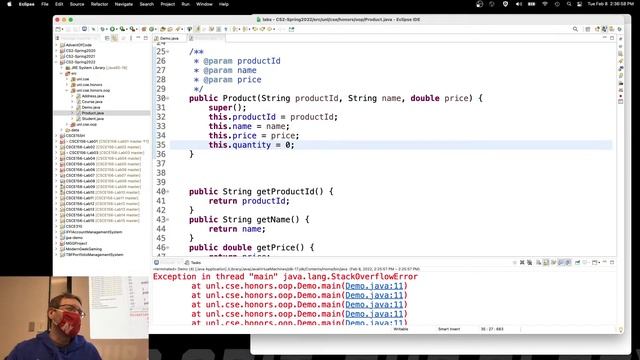Select the CSCE156-Lab04 project
640x360 pixels.
(x=103, y=158)
